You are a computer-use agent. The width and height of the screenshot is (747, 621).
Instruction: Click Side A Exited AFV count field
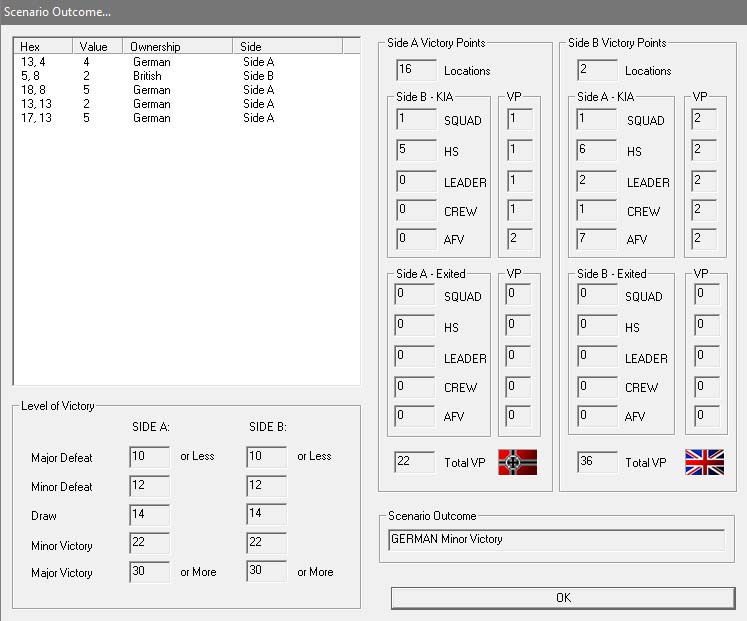tap(414, 416)
